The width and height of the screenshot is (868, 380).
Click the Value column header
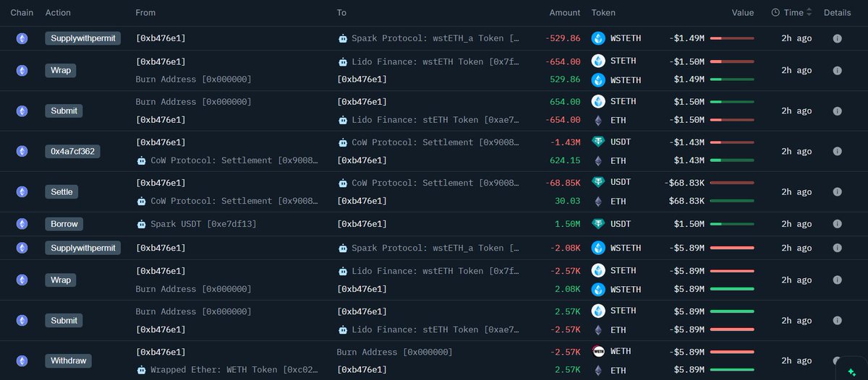[742, 12]
